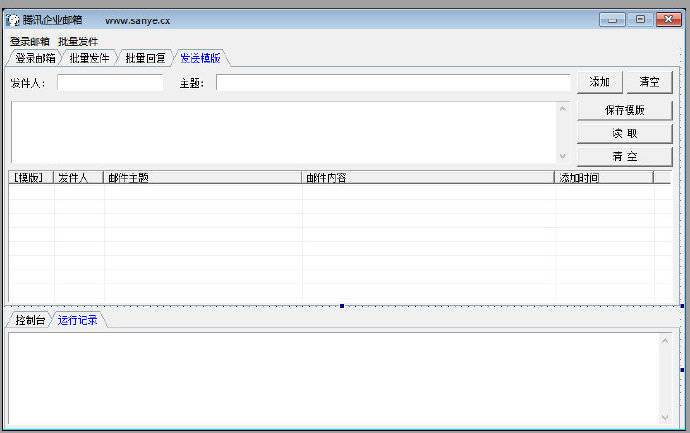Select the 运行记录 tab
Image resolution: width=690 pixels, height=433 pixels.
pos(78,320)
